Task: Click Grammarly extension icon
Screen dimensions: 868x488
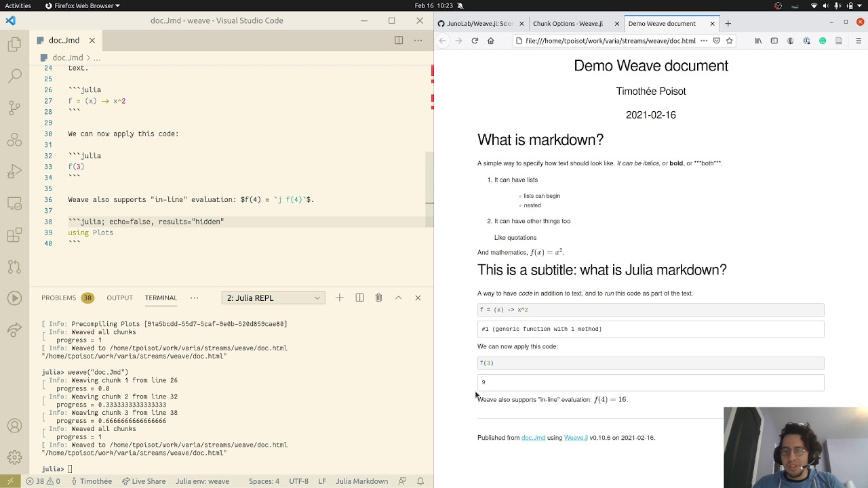Action: click(x=823, y=41)
